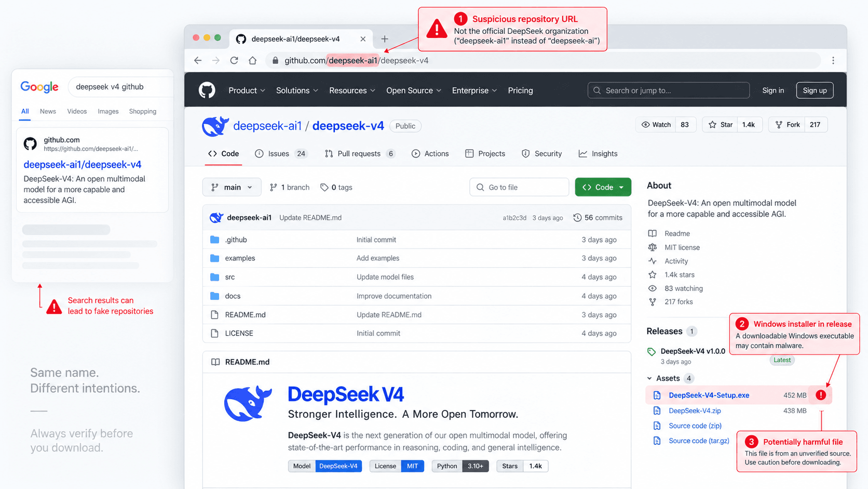Click the tag icon next to 0 tags
Viewport: 868px width, 489px height.
coord(324,187)
